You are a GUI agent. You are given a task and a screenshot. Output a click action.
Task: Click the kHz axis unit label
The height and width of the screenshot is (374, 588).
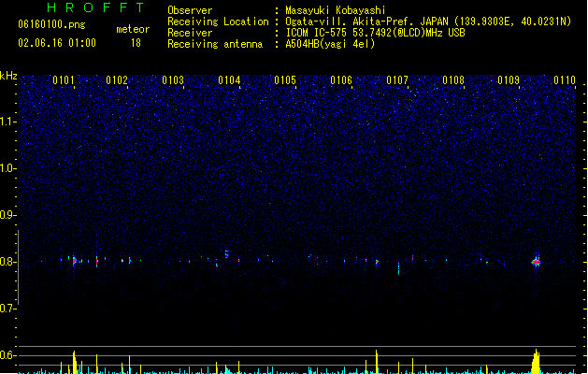click(x=8, y=76)
